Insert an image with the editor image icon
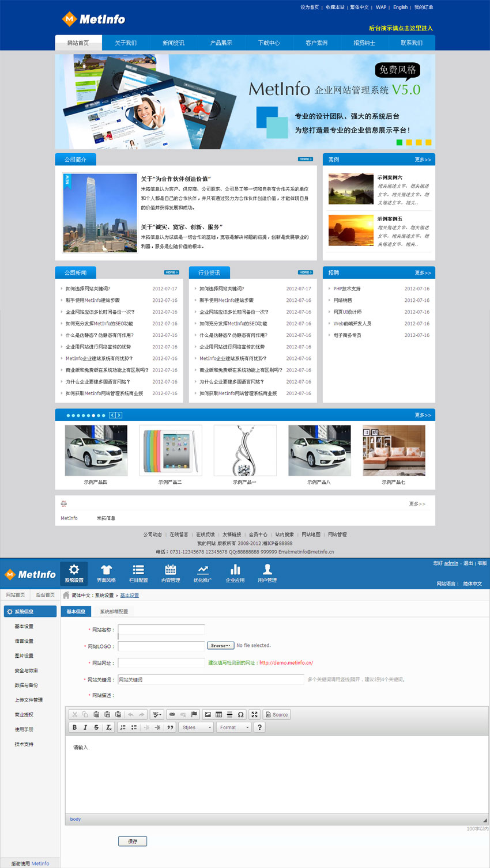This screenshot has height=868, width=490. coord(208,714)
